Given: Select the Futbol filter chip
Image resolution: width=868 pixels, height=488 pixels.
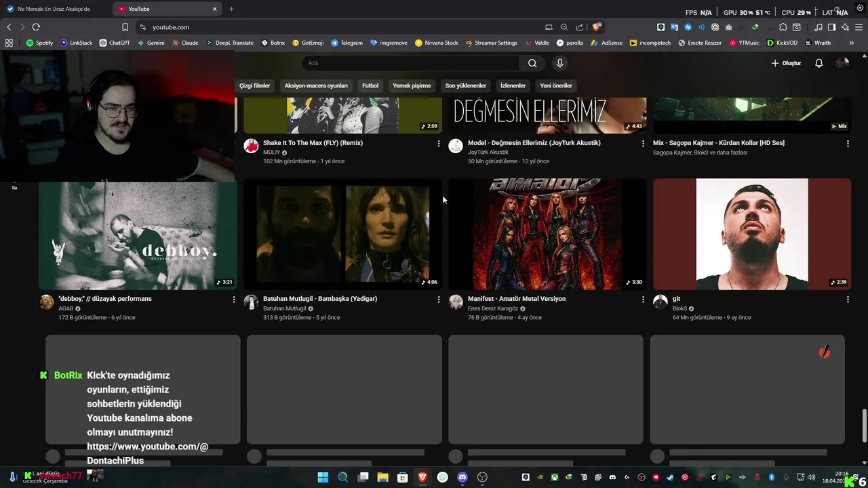Looking at the screenshot, I should tap(370, 85).
